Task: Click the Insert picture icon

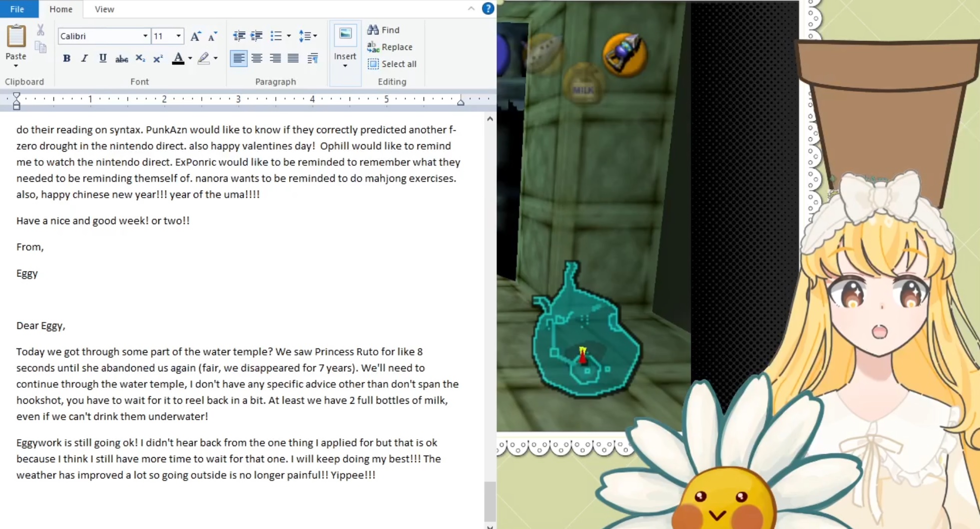Action: click(x=345, y=34)
